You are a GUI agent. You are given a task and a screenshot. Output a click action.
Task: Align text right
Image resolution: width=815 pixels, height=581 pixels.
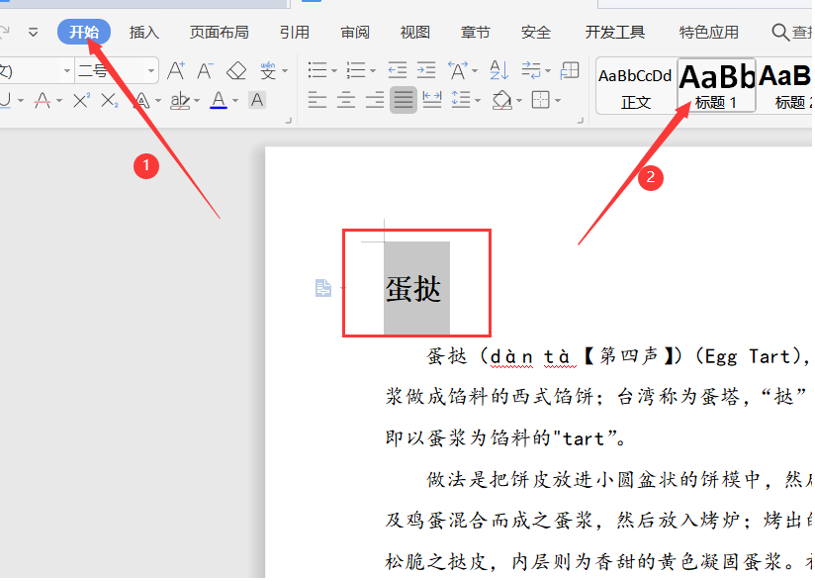(375, 100)
